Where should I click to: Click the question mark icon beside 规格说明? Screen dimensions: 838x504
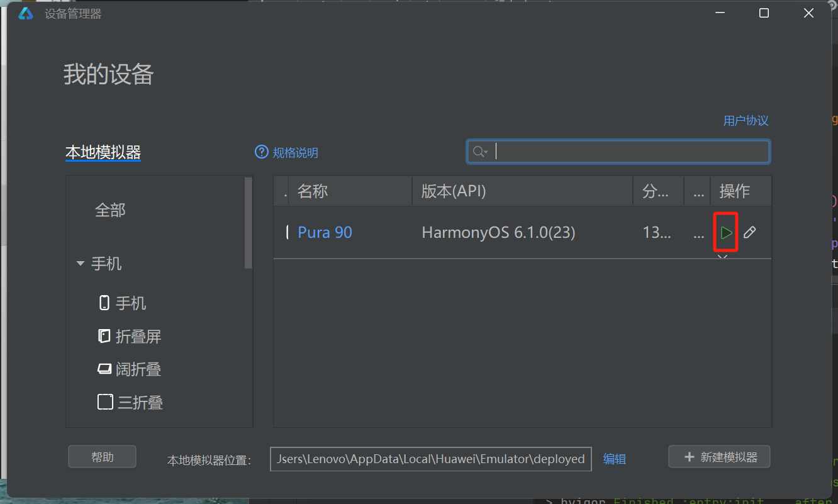[x=261, y=152]
